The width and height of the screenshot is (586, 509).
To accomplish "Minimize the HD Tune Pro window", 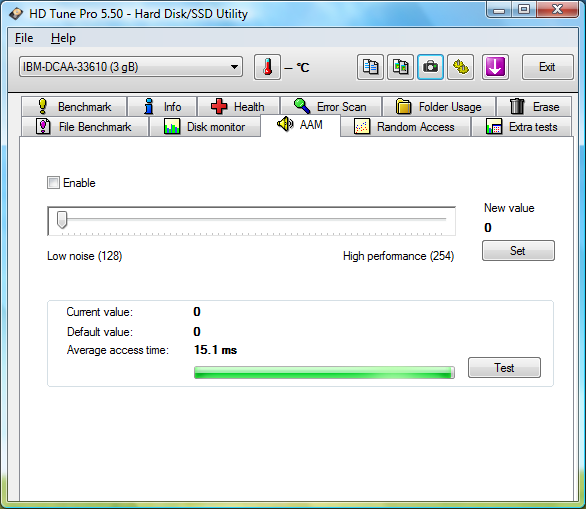I will [499, 9].
